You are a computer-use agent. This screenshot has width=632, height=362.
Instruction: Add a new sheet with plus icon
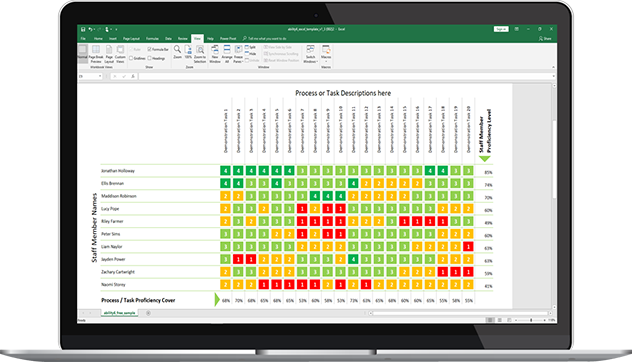pyautogui.click(x=148, y=313)
